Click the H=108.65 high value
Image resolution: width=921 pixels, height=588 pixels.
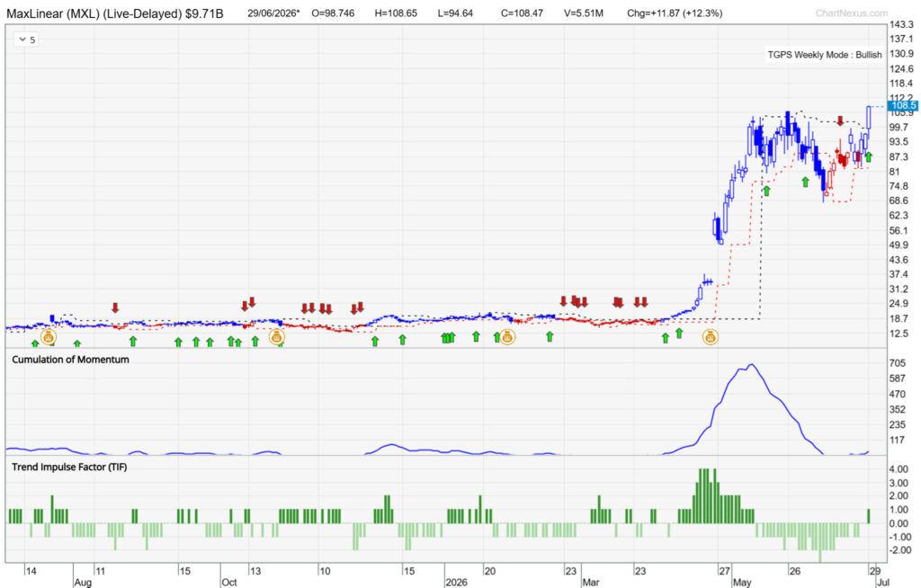(x=396, y=13)
